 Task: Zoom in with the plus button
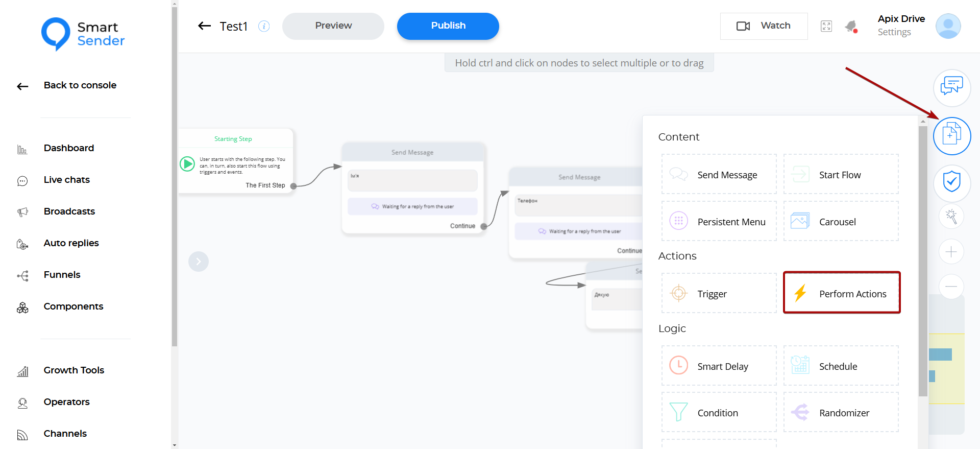(951, 252)
